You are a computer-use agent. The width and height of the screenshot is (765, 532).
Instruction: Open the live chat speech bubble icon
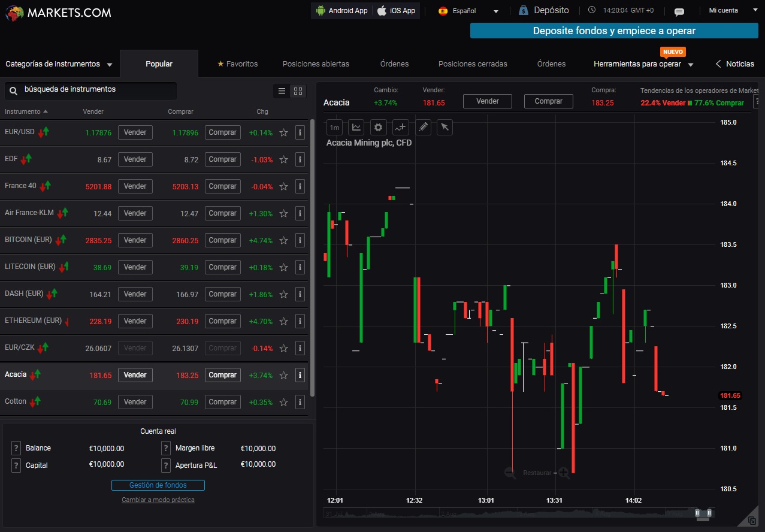[x=679, y=11]
